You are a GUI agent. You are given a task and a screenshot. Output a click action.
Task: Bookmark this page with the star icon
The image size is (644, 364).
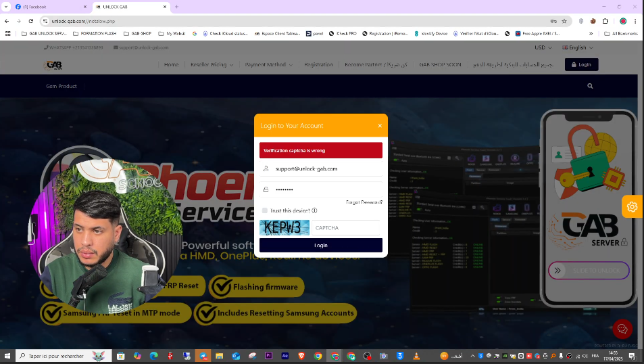tap(564, 21)
